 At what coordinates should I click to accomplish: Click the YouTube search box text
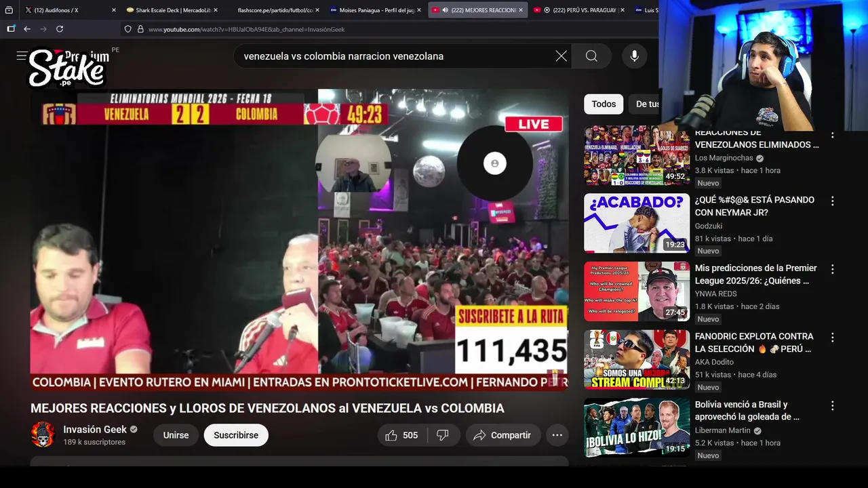[x=343, y=56]
